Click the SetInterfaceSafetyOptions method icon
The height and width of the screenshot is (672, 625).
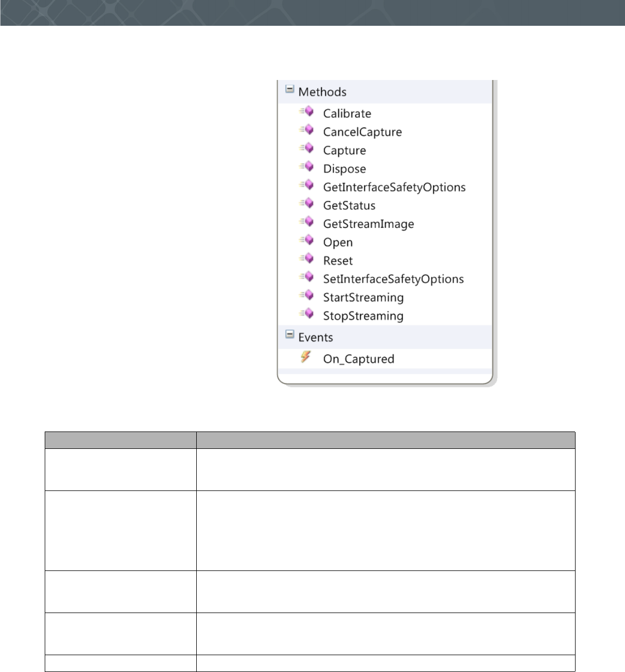tap(307, 277)
